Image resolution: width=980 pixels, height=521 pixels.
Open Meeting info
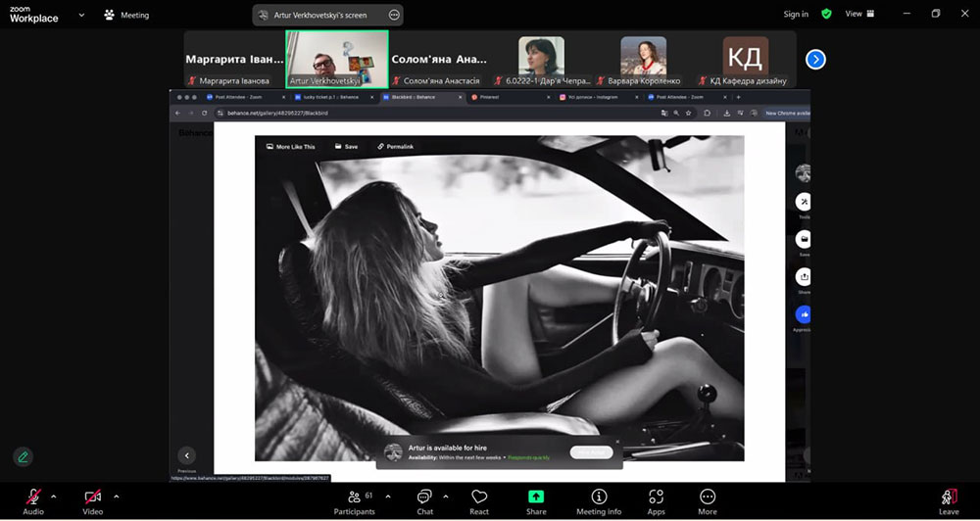pyautogui.click(x=599, y=502)
